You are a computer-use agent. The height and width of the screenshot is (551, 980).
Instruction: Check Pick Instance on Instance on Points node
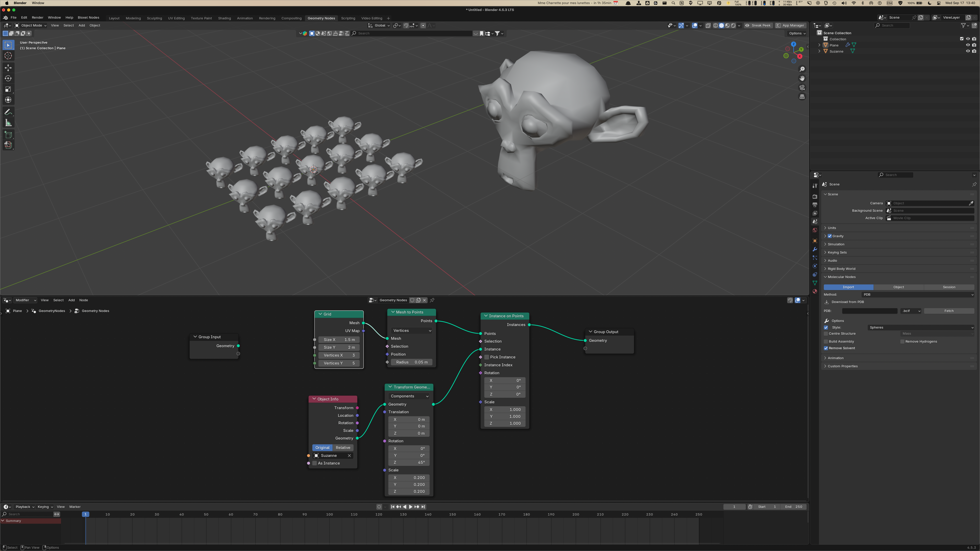[487, 357]
